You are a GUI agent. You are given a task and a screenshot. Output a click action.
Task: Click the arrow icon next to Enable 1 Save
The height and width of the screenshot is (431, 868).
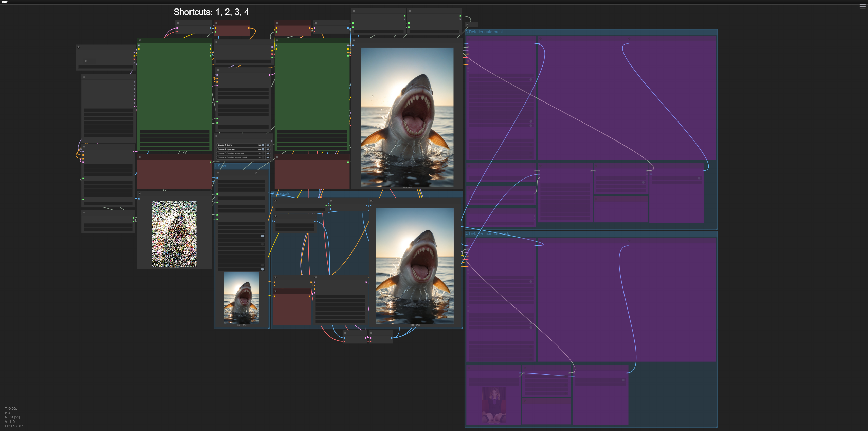[x=268, y=145]
